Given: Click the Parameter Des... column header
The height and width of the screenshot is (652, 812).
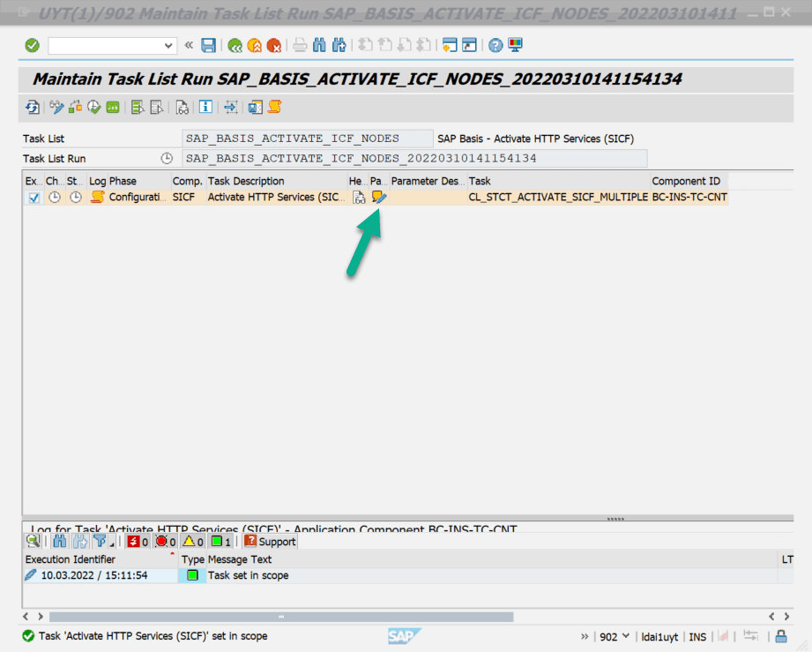Looking at the screenshot, I should pyautogui.click(x=428, y=181).
